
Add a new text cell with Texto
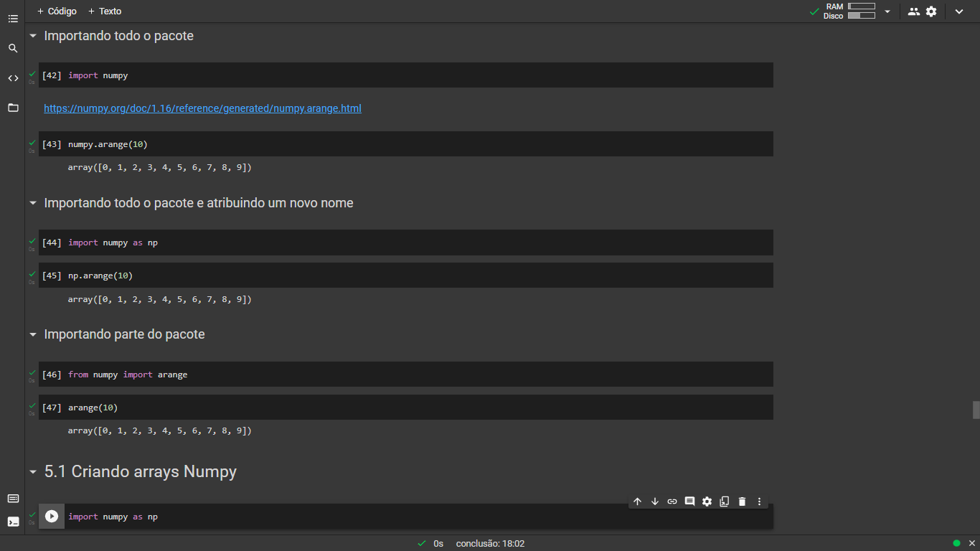[x=105, y=11]
